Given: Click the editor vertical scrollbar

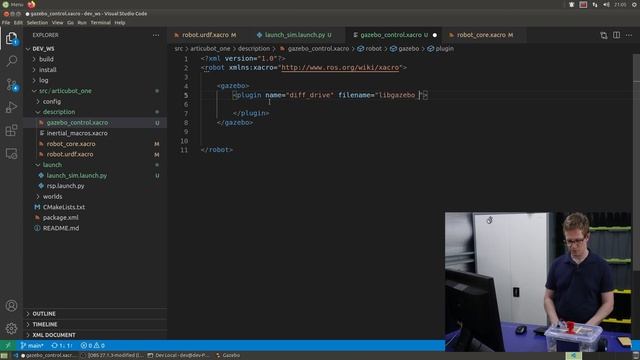Looking at the screenshot, I should [636, 163].
